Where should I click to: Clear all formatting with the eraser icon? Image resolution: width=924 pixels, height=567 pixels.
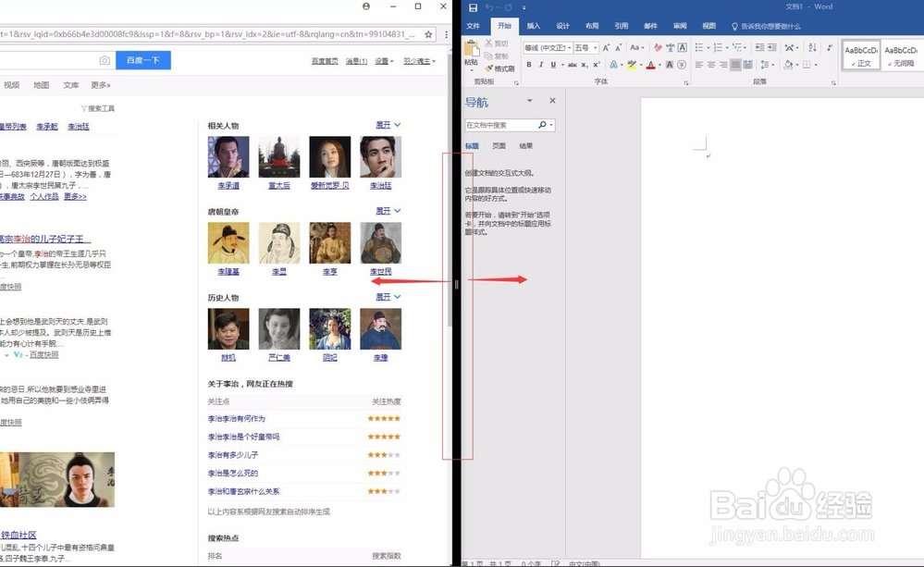(658, 48)
